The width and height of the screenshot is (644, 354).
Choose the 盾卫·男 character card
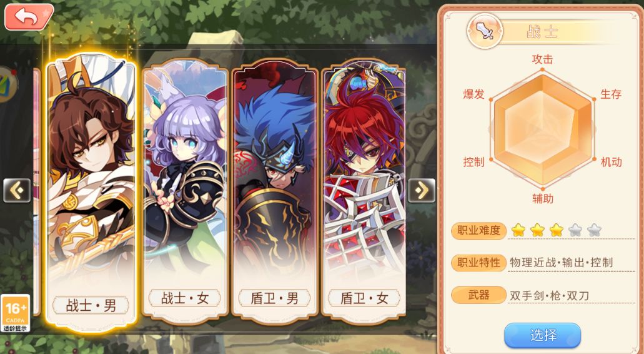coord(275,190)
